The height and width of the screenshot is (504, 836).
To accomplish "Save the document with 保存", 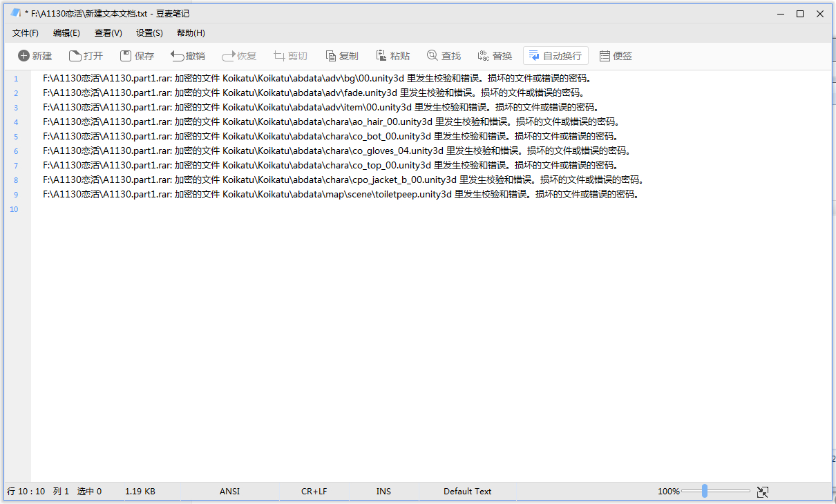I will pyautogui.click(x=137, y=56).
